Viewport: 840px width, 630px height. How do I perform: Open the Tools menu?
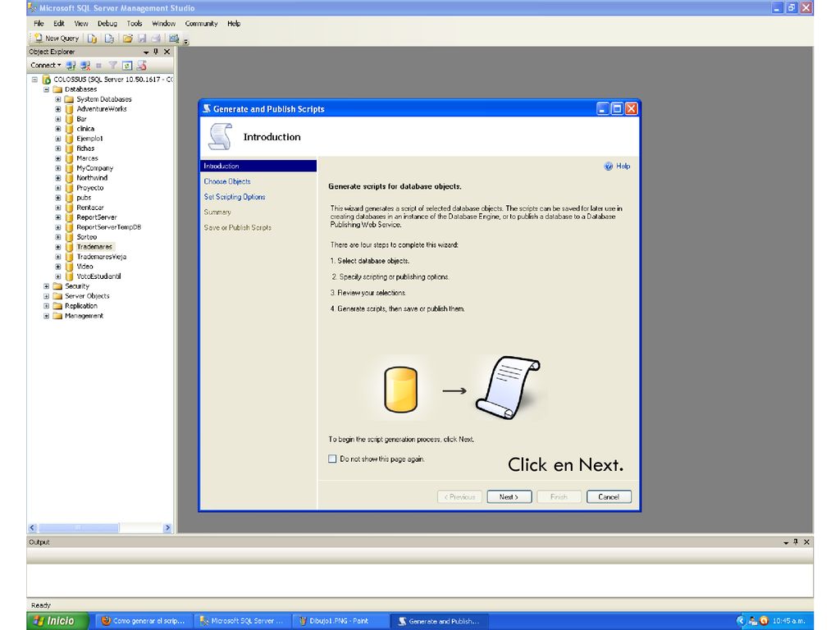(x=135, y=24)
